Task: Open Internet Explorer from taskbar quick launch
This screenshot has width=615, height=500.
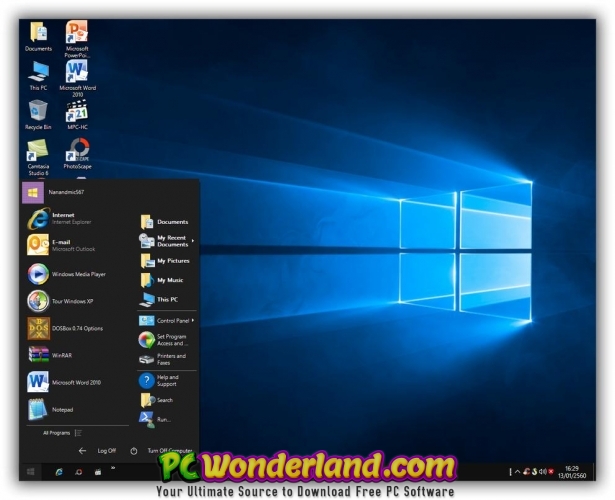Action: click(x=59, y=472)
